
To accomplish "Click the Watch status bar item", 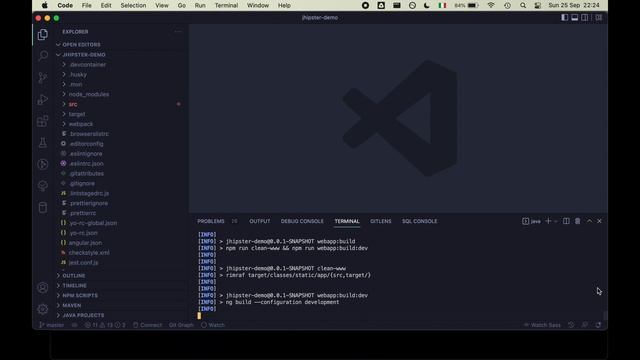I will pyautogui.click(x=213, y=325).
